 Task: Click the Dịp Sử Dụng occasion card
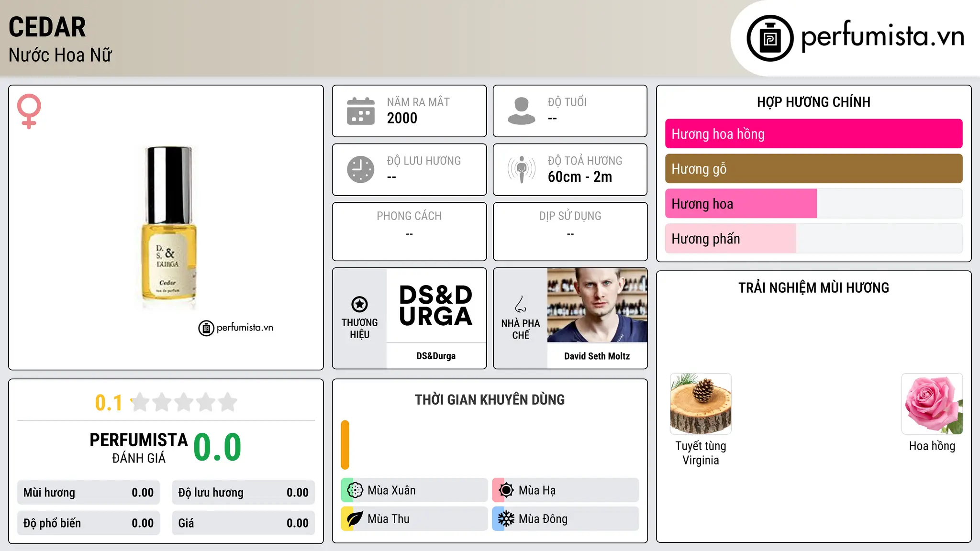[x=570, y=231]
